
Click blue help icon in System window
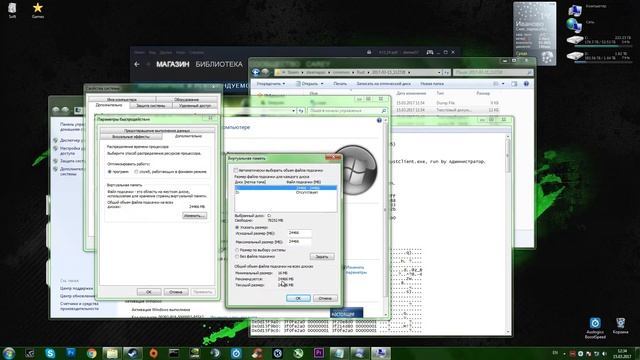click(x=379, y=120)
